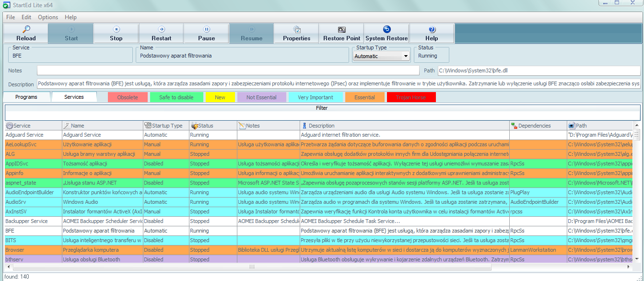644x281 pixels.
Task: Click the rpcss dependency of AxInstSV
Action: (538, 211)
